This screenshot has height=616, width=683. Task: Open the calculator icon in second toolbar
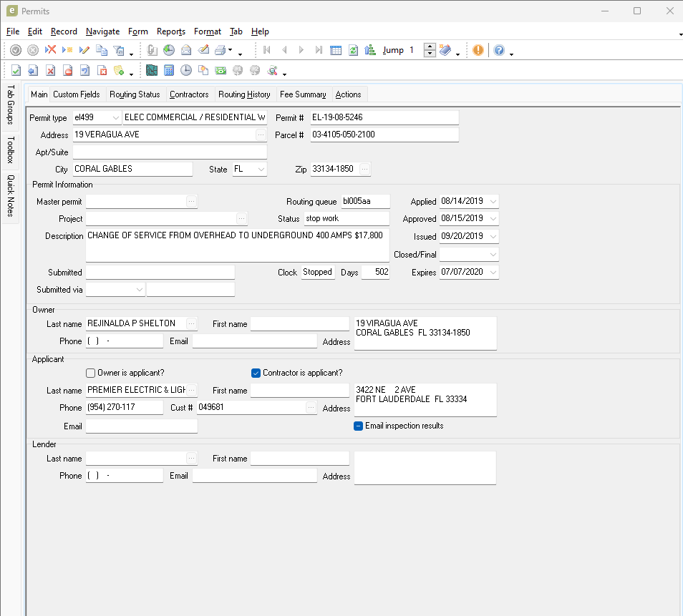pos(169,70)
